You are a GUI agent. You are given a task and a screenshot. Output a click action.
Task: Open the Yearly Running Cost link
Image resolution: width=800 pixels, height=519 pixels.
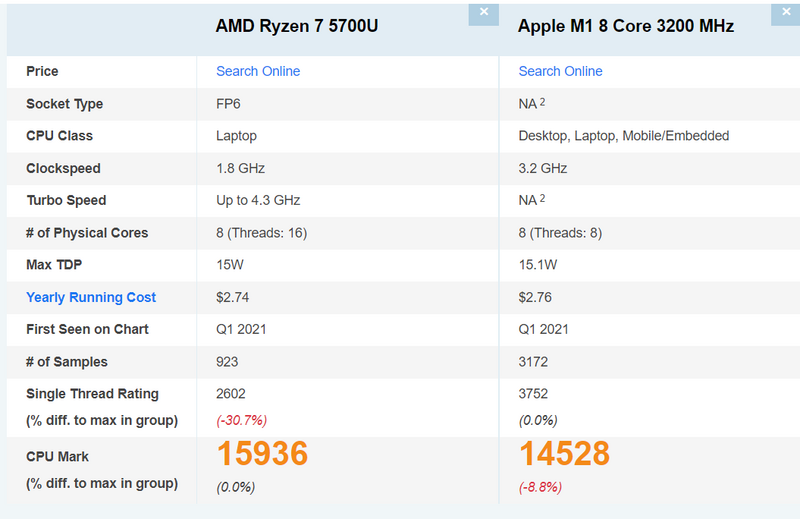(x=91, y=298)
